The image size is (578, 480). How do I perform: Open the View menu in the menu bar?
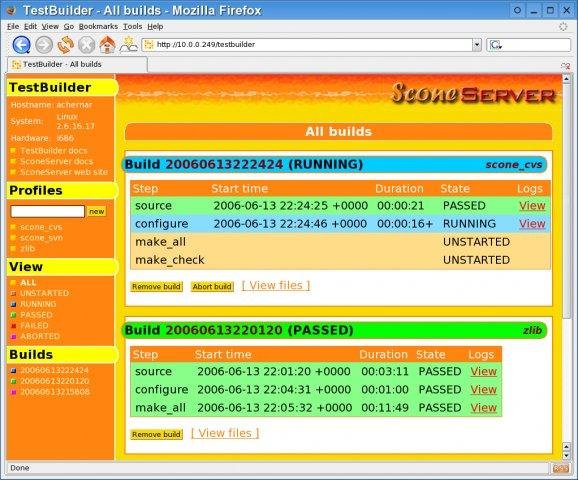pos(50,27)
